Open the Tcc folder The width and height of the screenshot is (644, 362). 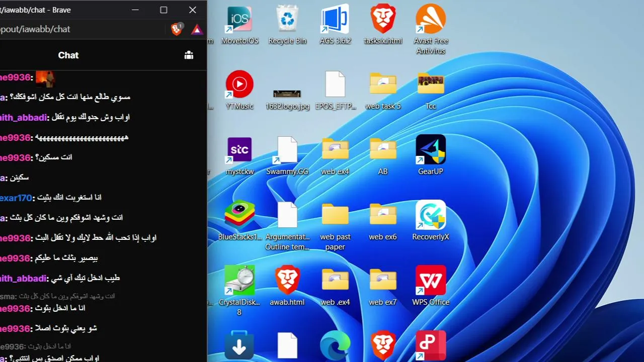click(431, 90)
